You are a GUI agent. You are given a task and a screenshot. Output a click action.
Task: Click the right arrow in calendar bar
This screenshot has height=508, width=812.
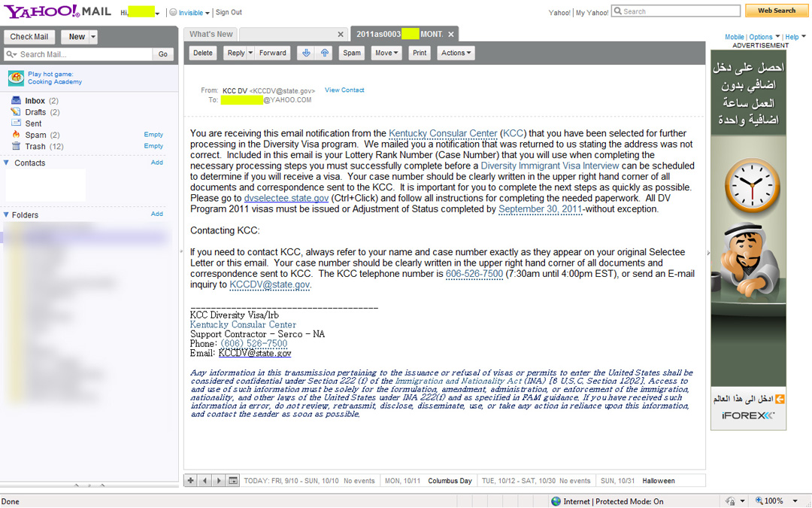click(219, 480)
